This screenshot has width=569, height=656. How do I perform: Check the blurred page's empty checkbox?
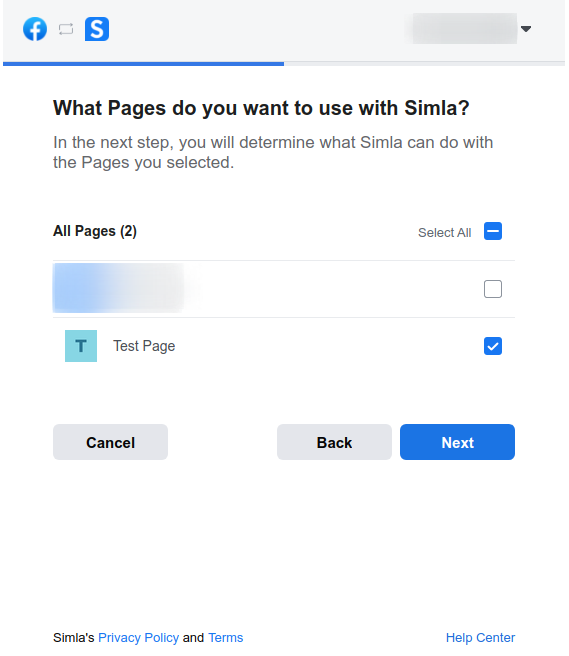493,289
